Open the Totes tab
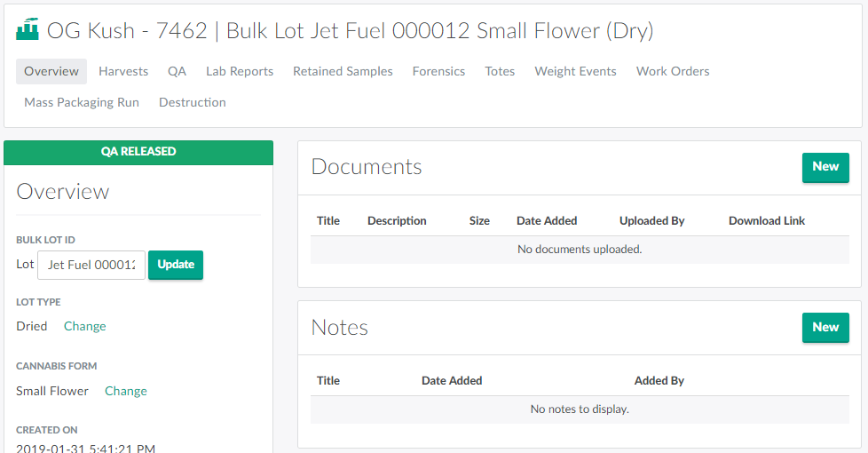 coord(500,71)
